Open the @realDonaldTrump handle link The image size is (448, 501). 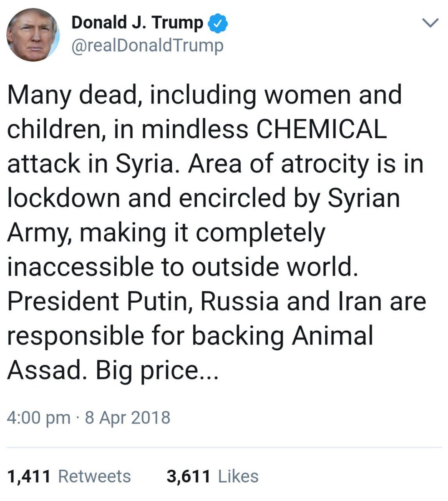(x=147, y=46)
